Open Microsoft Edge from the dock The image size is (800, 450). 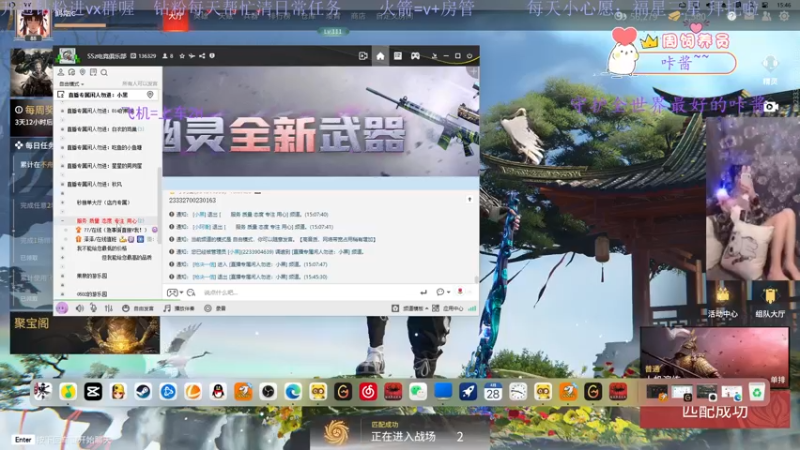pos(293,392)
